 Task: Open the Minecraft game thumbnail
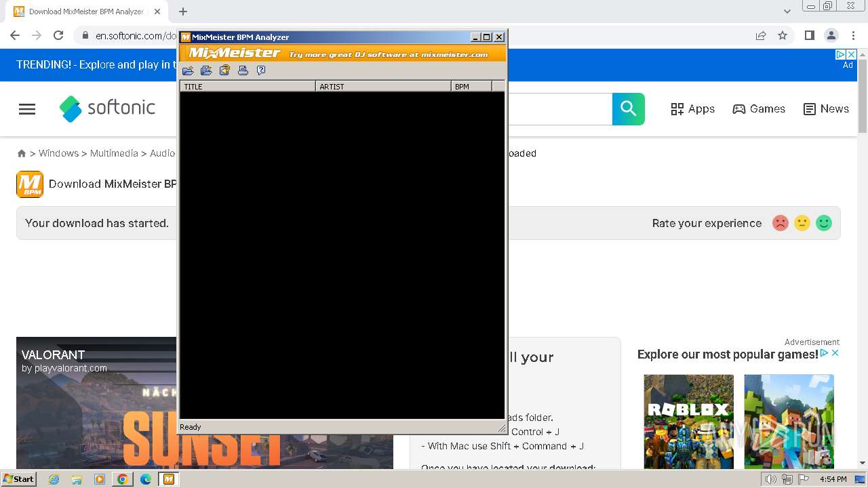click(789, 421)
